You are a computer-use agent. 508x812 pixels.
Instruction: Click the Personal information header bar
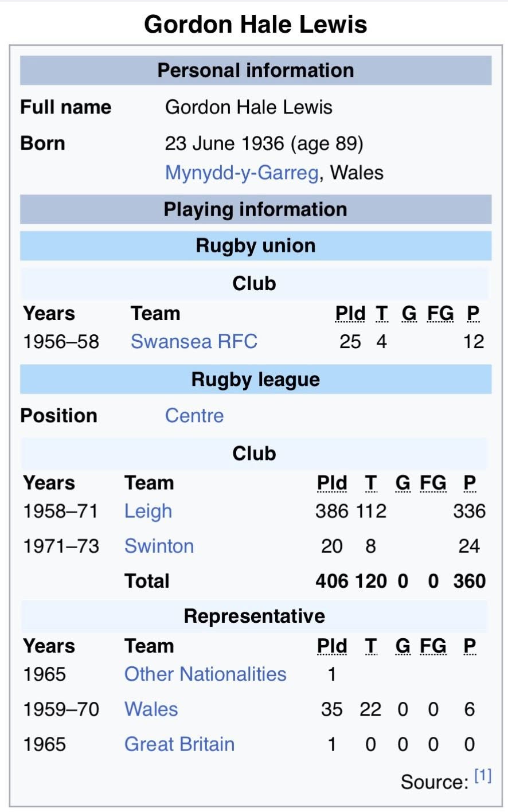pyautogui.click(x=255, y=71)
